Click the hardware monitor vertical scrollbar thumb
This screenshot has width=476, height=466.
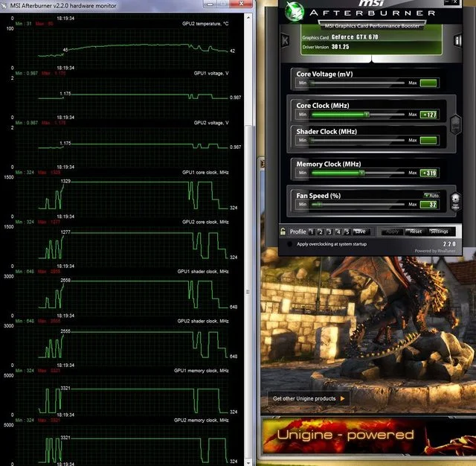(x=248, y=292)
